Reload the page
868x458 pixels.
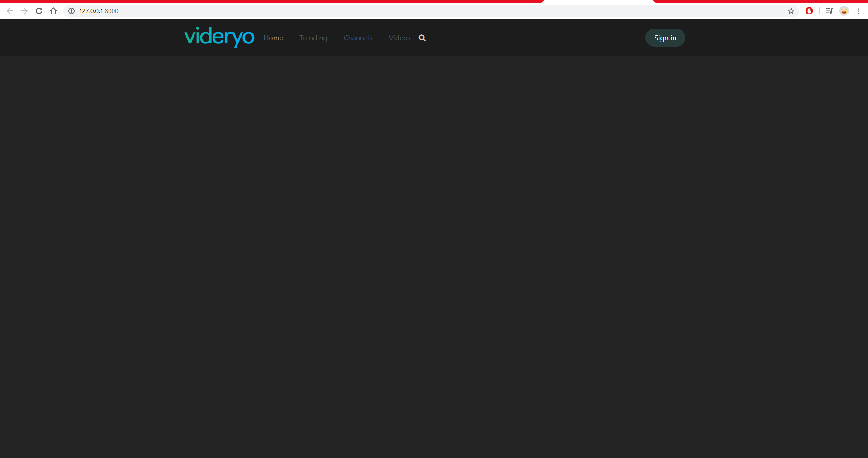pyautogui.click(x=39, y=11)
